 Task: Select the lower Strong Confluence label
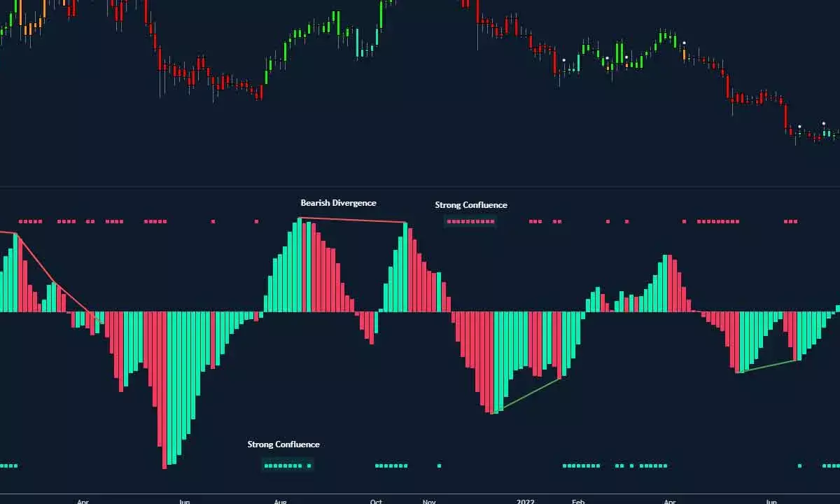tap(283, 444)
